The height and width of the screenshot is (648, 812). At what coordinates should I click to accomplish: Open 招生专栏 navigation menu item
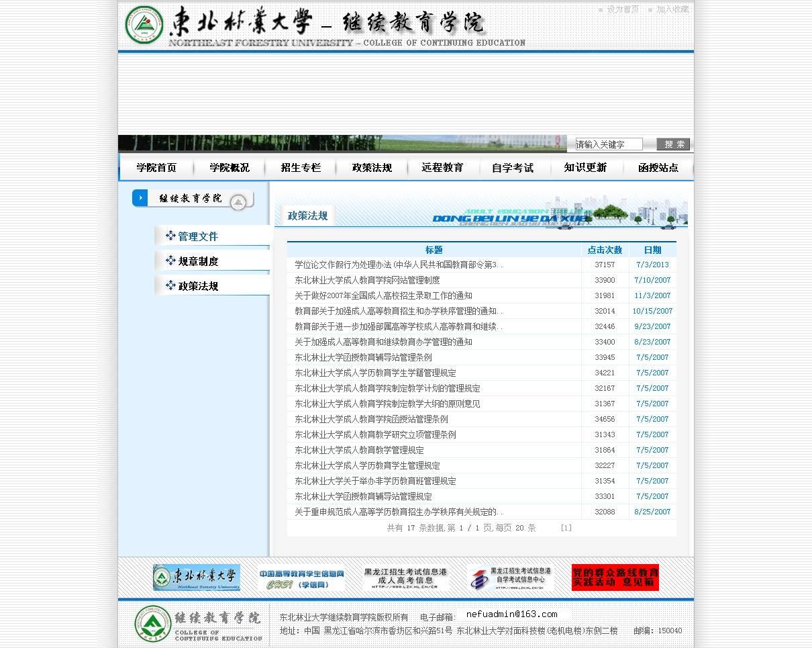[x=301, y=168]
